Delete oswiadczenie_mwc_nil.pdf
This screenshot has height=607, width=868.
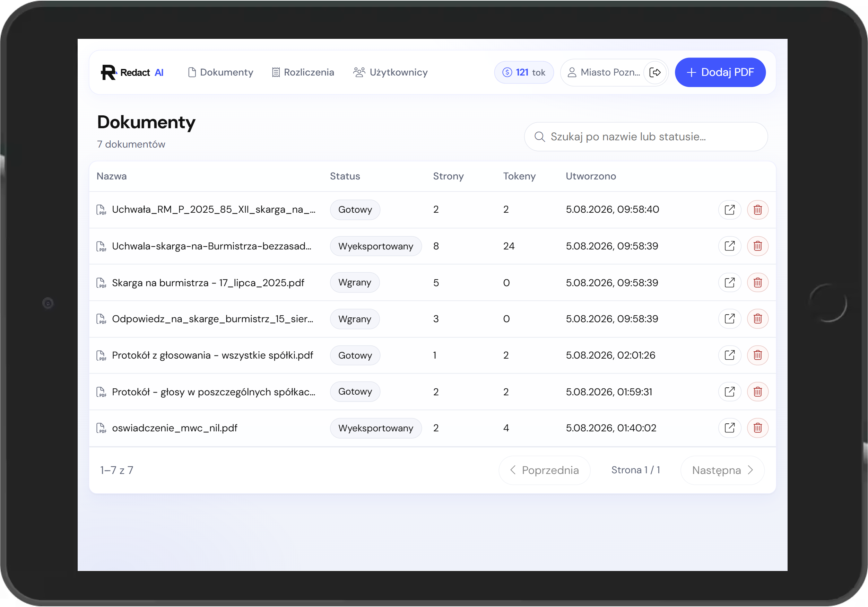coord(757,428)
